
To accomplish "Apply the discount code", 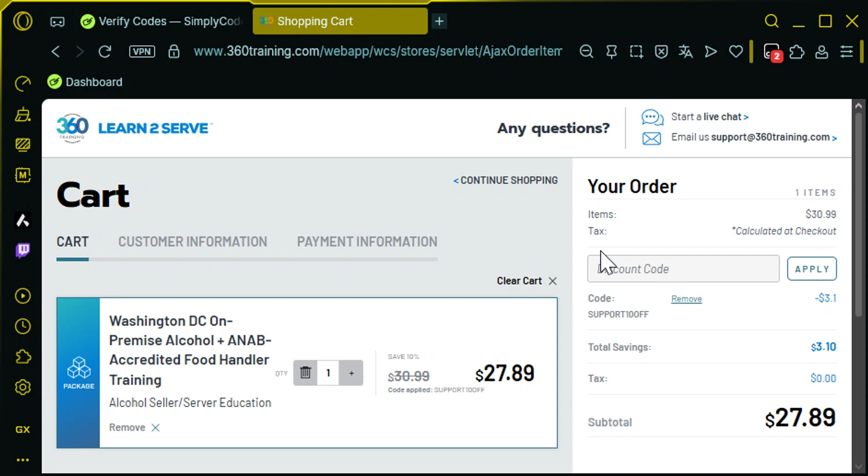I will (812, 269).
